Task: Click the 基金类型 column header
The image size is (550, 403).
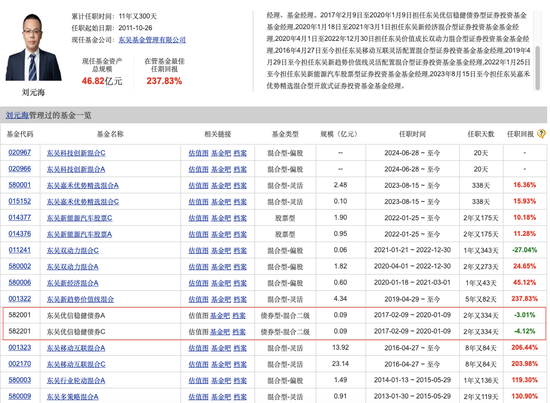Action: click(x=285, y=134)
